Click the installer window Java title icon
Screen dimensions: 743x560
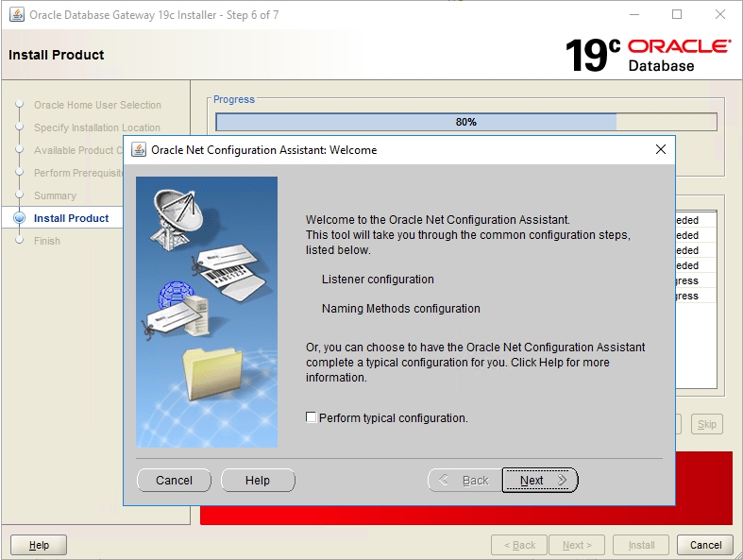coord(17,15)
